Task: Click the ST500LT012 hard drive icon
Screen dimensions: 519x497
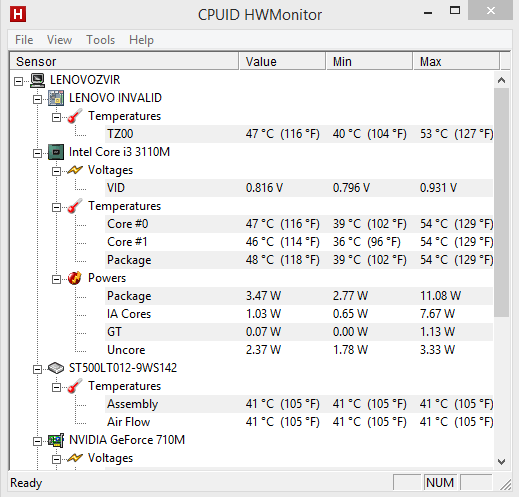Action: pyautogui.click(x=56, y=368)
